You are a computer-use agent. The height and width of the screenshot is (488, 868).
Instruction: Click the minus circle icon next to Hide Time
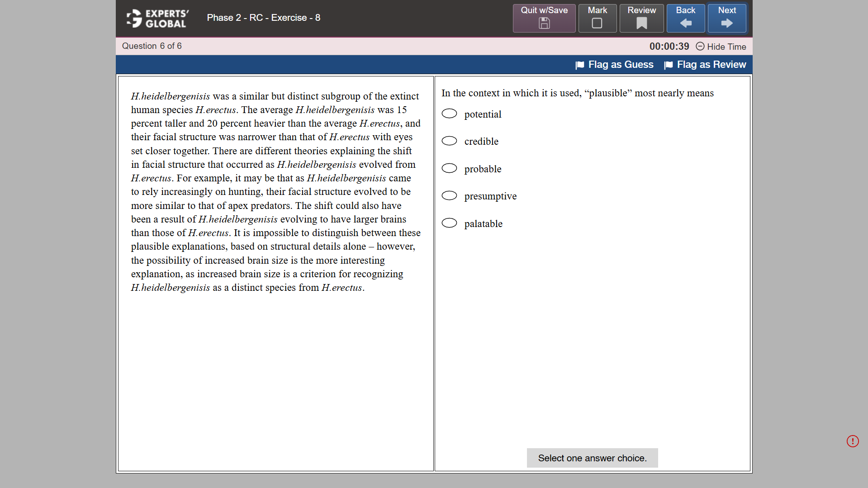coord(700,47)
